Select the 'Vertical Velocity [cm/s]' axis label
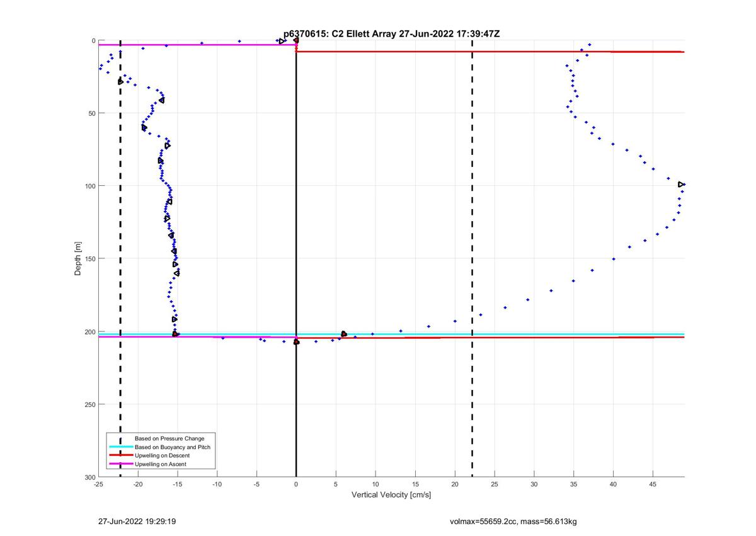 tap(391, 494)
